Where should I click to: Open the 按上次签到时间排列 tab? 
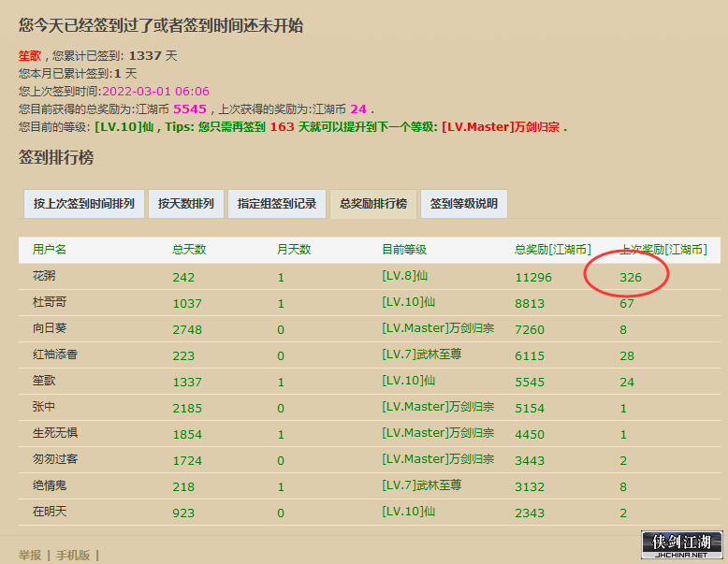tap(84, 204)
